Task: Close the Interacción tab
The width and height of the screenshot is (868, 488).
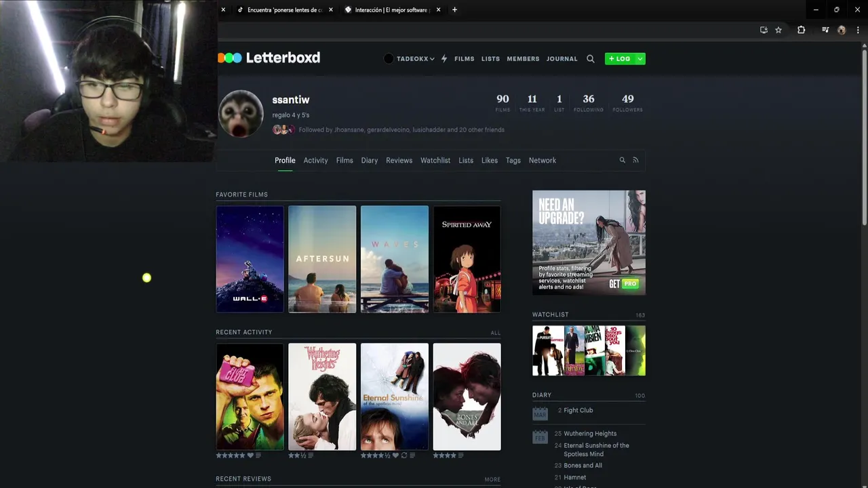Action: click(x=438, y=9)
